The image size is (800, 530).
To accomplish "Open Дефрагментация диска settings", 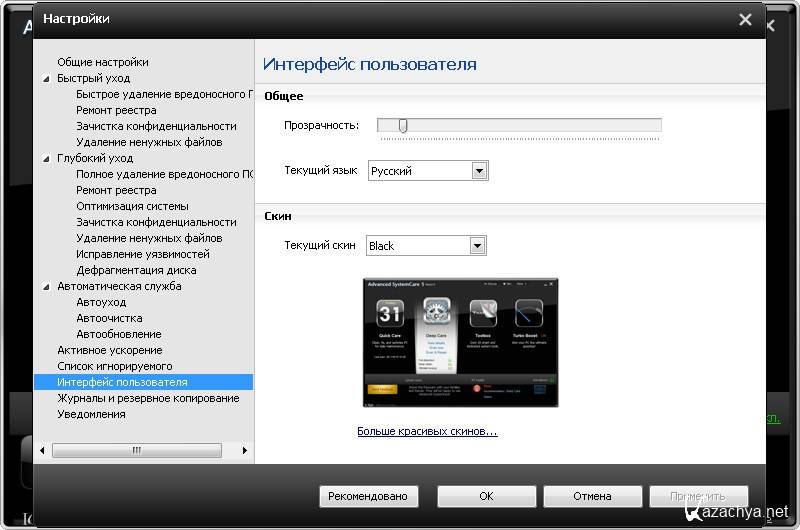I will [x=136, y=270].
